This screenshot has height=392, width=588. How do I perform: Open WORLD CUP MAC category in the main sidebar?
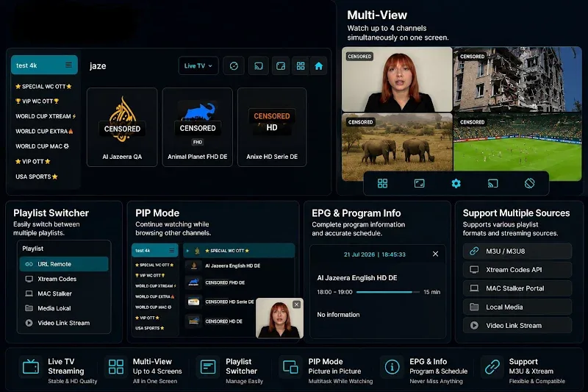point(42,146)
